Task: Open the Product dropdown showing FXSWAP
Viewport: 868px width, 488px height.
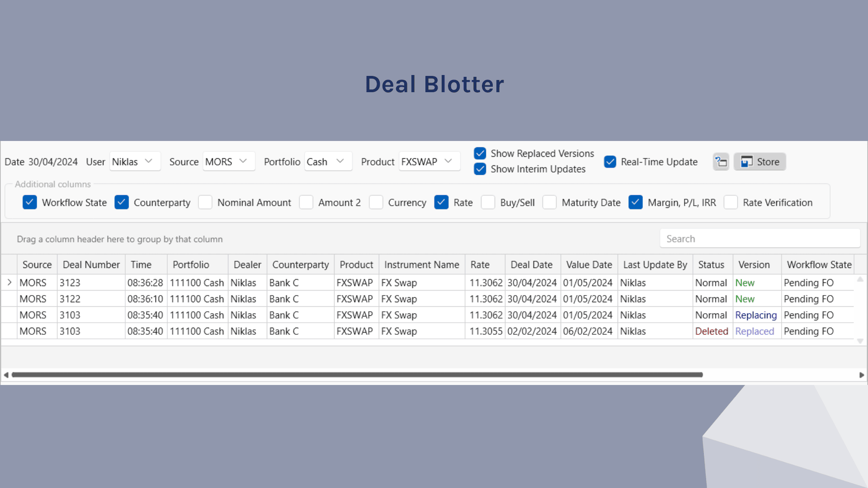Action: click(x=429, y=162)
